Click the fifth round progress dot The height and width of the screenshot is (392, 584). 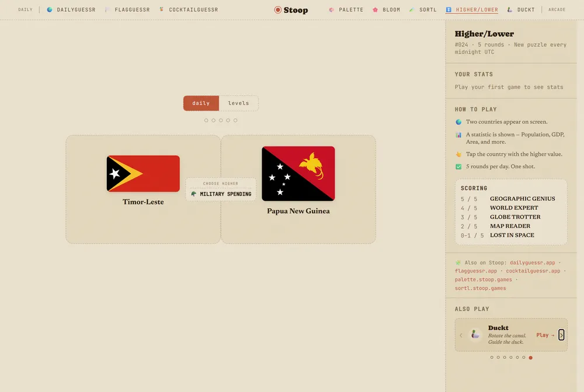point(235,120)
